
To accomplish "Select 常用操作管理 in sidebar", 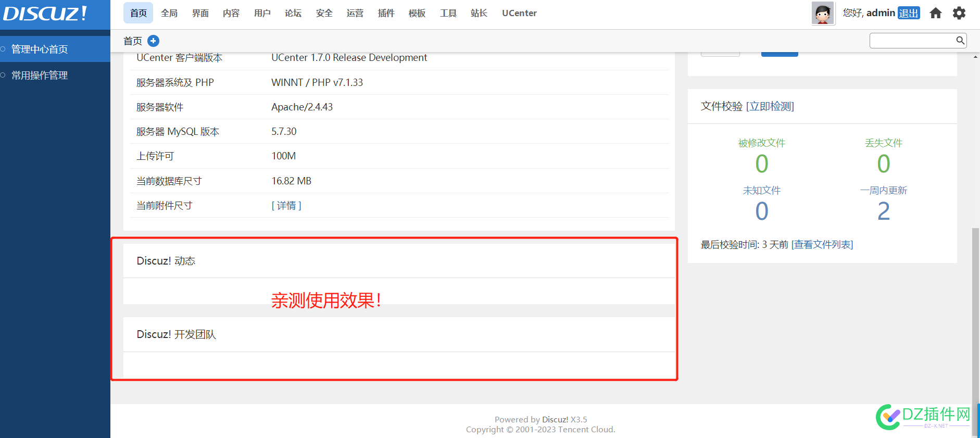I will (x=55, y=75).
